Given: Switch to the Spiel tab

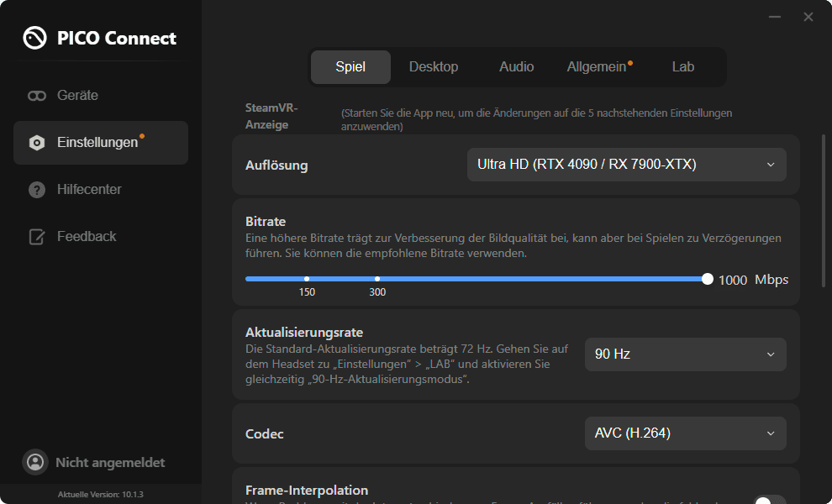Looking at the screenshot, I should click(350, 67).
